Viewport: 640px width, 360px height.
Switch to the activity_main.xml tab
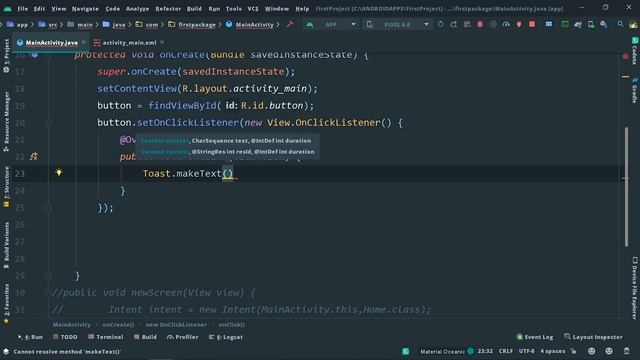pyautogui.click(x=129, y=42)
